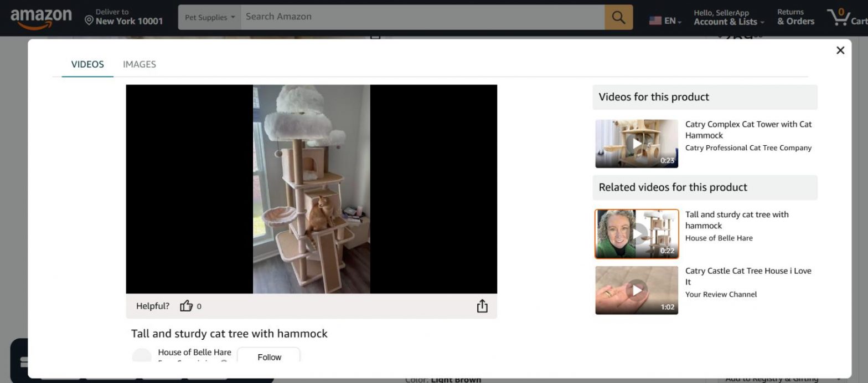
Task: Go to Returns & Orders
Action: point(795,17)
